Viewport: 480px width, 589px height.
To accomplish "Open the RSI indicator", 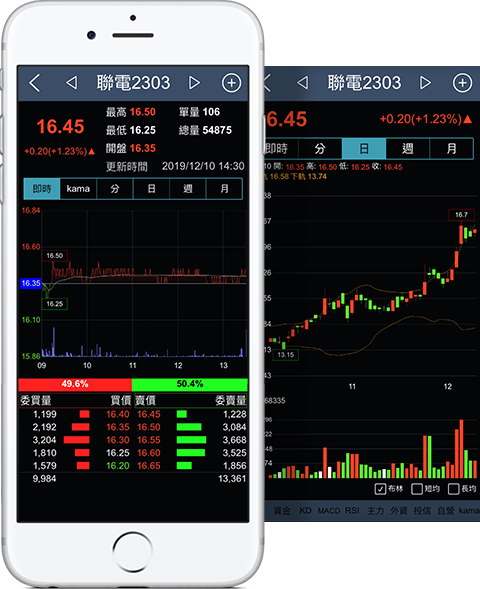I will 352,510.
